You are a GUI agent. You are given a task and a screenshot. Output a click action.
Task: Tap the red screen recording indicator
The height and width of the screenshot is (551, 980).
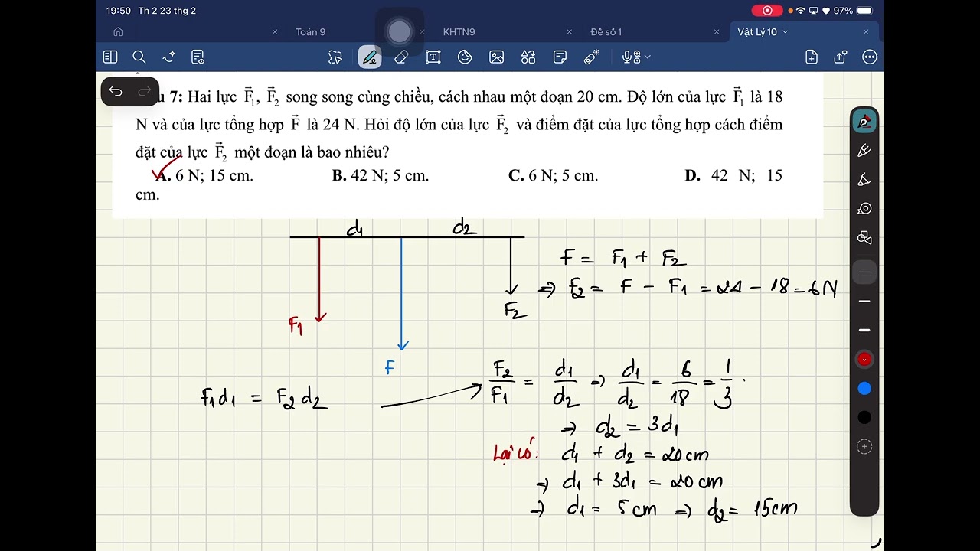tap(766, 11)
